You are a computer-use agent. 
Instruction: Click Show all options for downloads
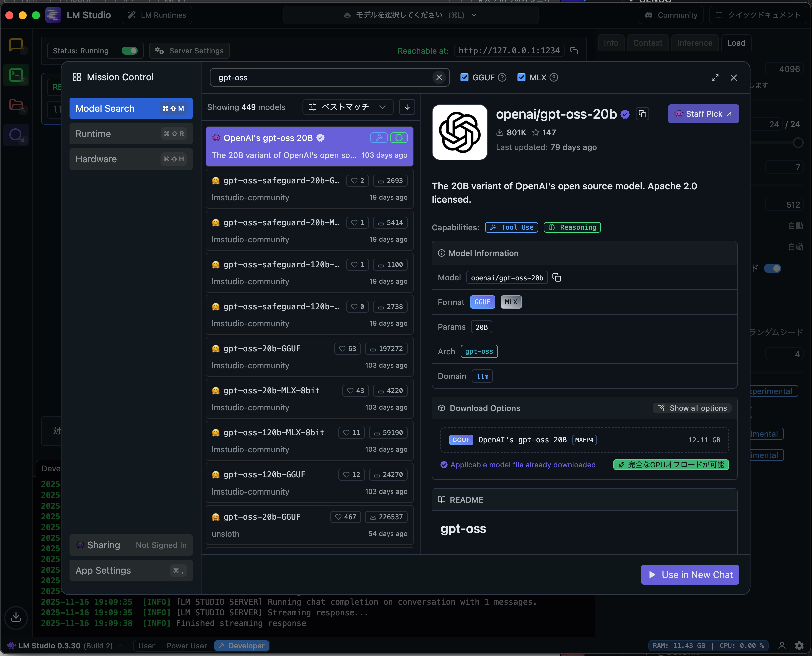click(692, 408)
